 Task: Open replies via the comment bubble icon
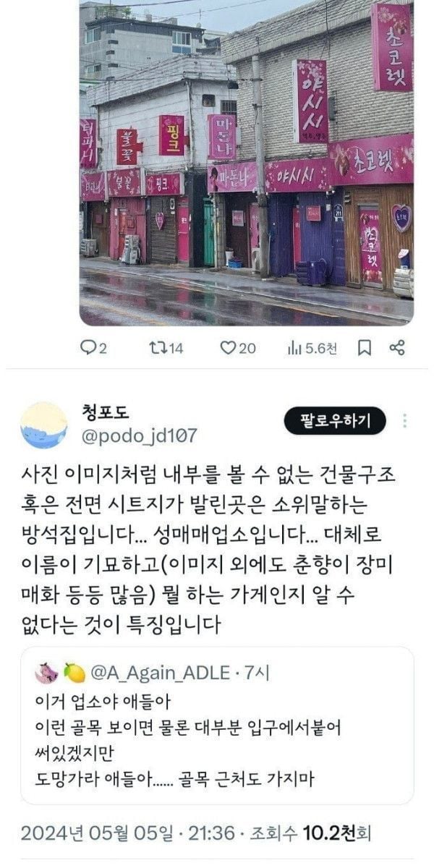pos(88,348)
